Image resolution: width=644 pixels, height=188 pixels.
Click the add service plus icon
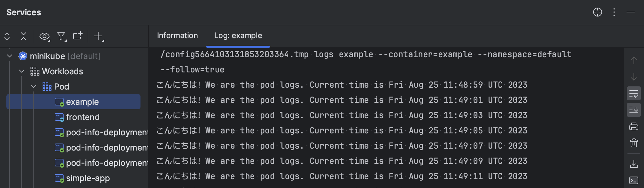[98, 36]
